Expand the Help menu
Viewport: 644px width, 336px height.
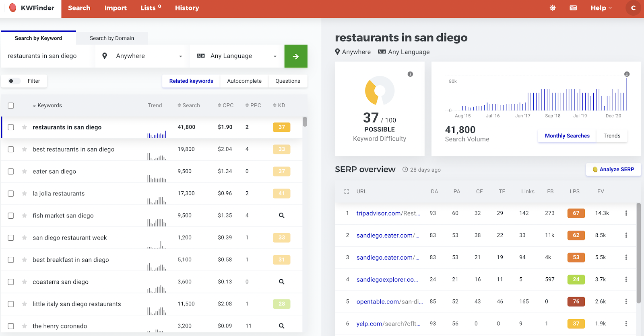tap(601, 8)
